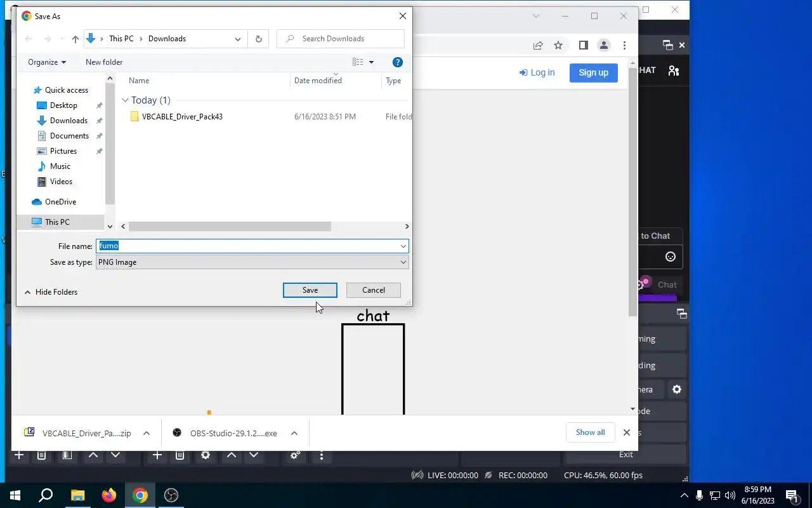
Task: Open the recent locations dropdown arrow
Action: pyautogui.click(x=62, y=39)
